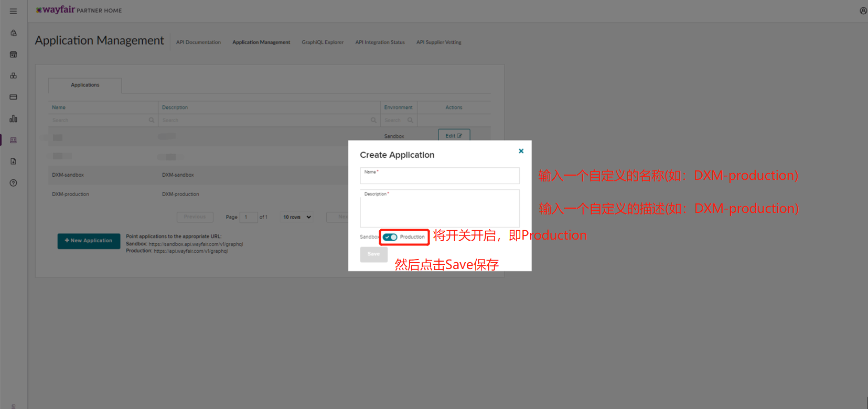Image resolution: width=868 pixels, height=409 pixels.
Task: Click the Save button in dialog
Action: [373, 254]
